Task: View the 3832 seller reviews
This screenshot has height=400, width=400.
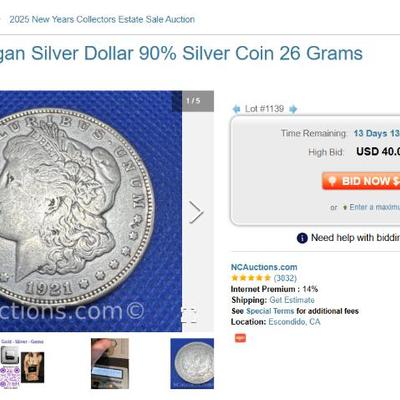Action: 285,278
